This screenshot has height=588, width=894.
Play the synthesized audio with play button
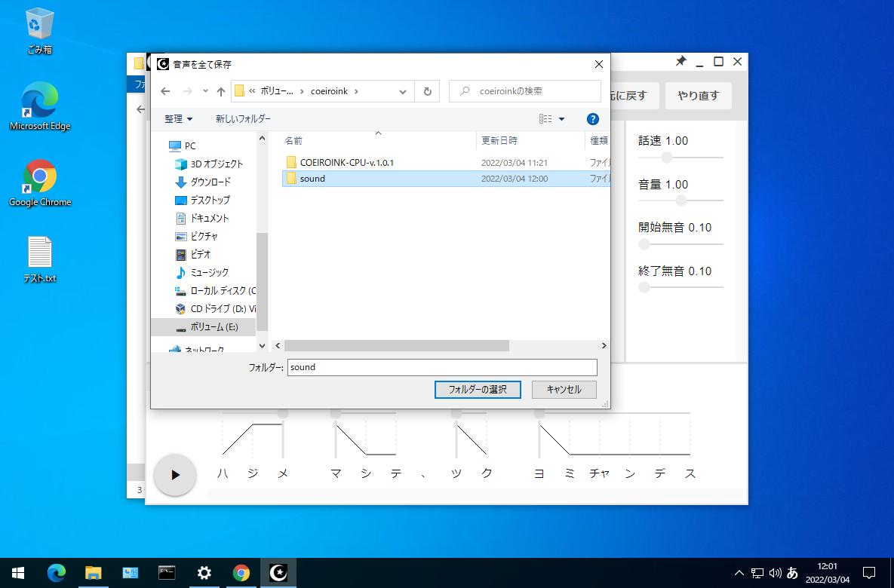[x=175, y=475]
